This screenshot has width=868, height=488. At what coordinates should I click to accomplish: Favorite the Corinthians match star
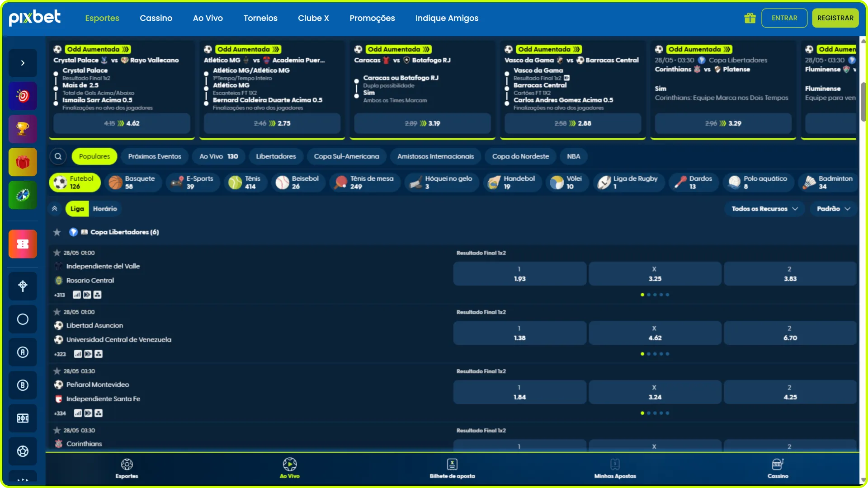57,431
